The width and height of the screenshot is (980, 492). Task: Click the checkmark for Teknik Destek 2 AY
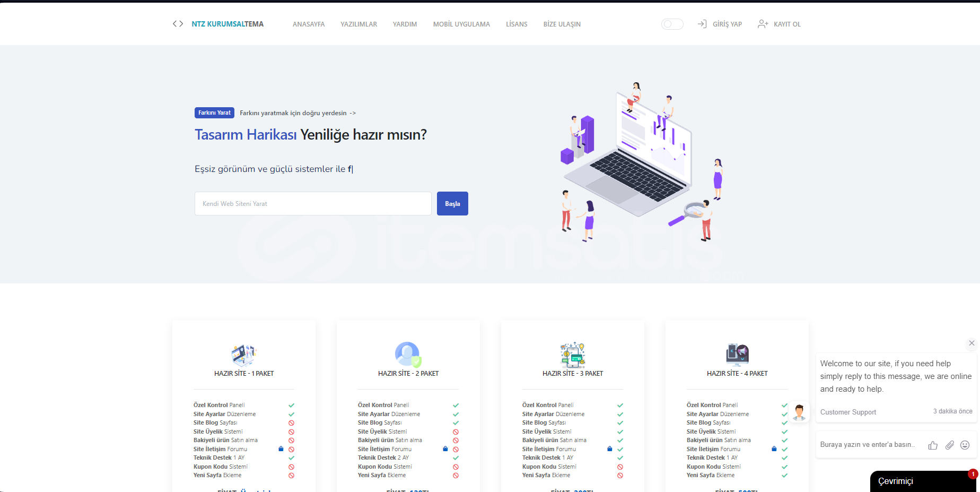[456, 458]
